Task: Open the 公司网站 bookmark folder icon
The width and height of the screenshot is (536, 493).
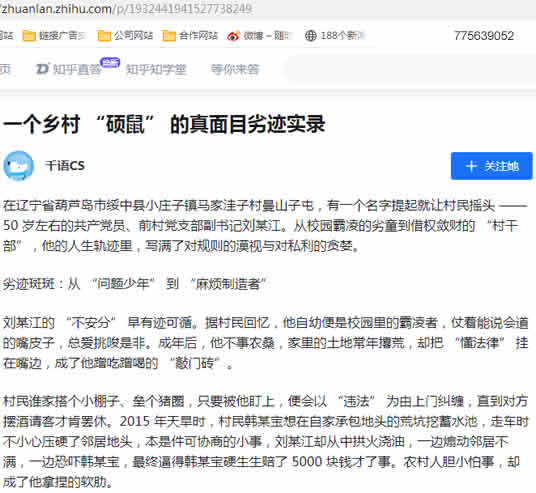Action: click(104, 36)
